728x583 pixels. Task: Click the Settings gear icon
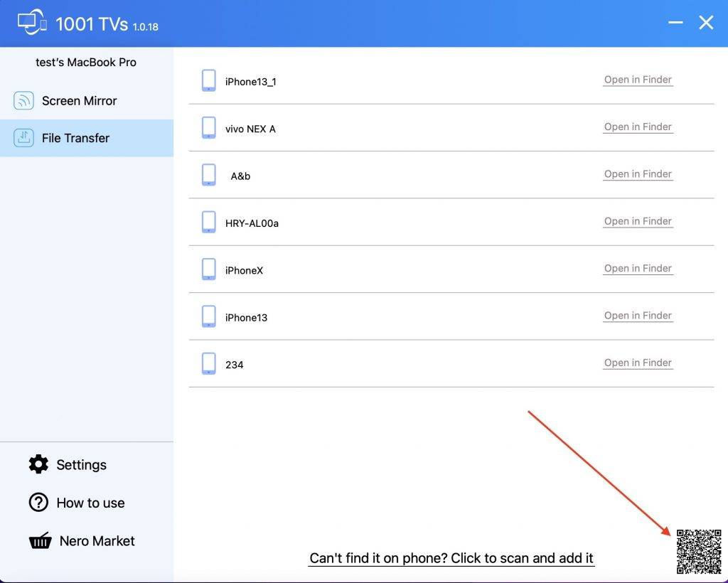click(38, 464)
